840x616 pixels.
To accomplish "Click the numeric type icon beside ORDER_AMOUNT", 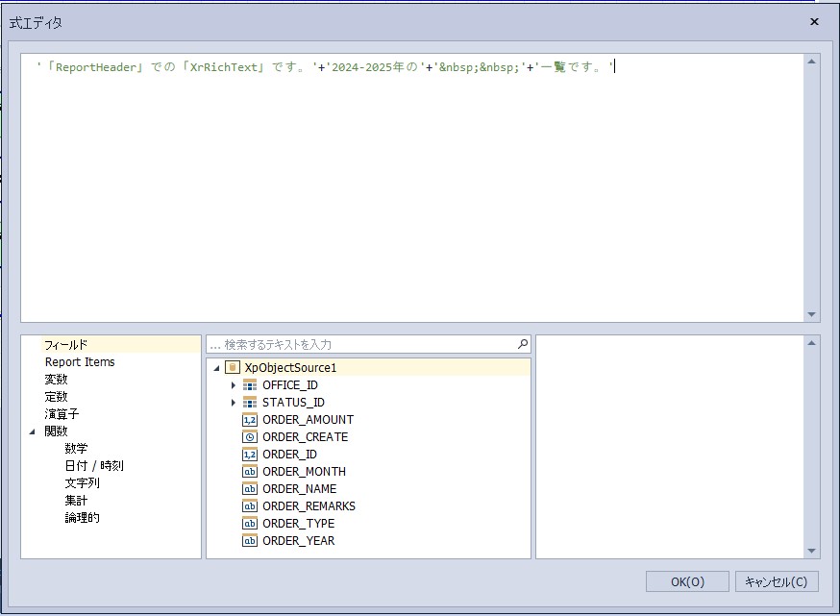I will pos(250,420).
